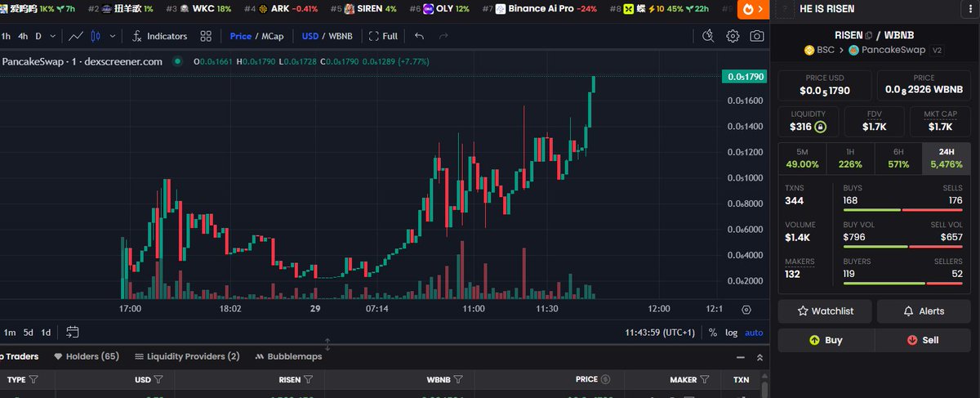Toggle the PRICE column currency icon
Screen dimensions: 980x398
[x=605, y=379]
